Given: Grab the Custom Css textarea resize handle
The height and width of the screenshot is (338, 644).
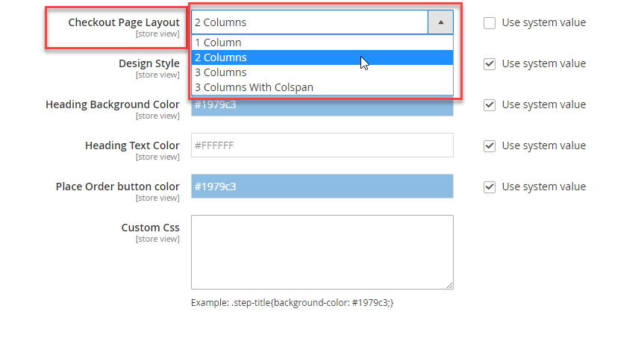Looking at the screenshot, I should pos(450,286).
